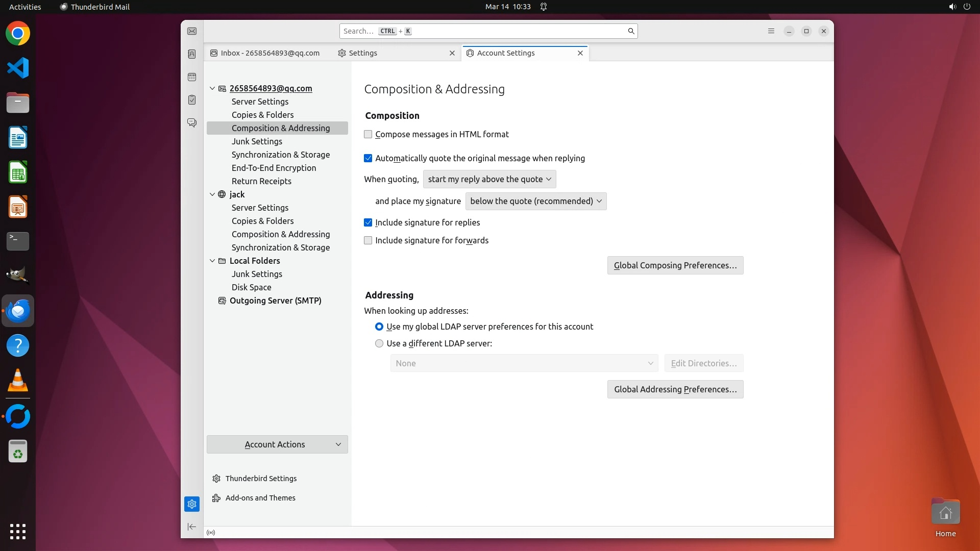Open the Chat space icon
The image size is (980, 551).
(192, 123)
